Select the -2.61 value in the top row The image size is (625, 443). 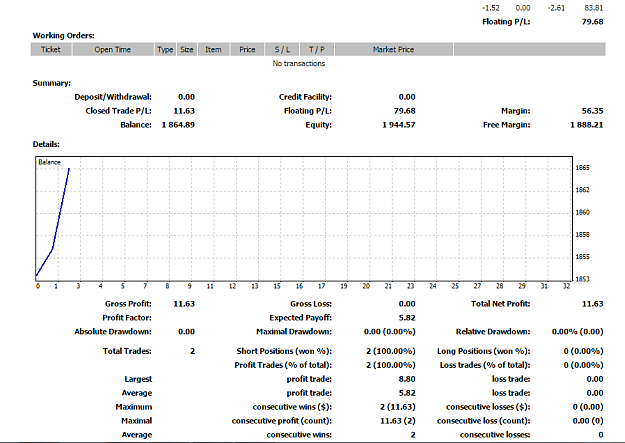coord(556,8)
